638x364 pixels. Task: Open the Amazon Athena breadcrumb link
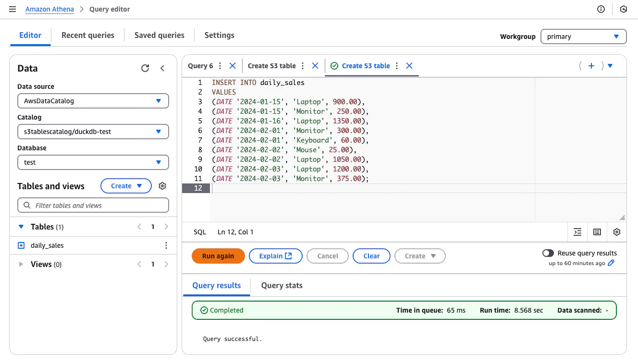point(49,9)
